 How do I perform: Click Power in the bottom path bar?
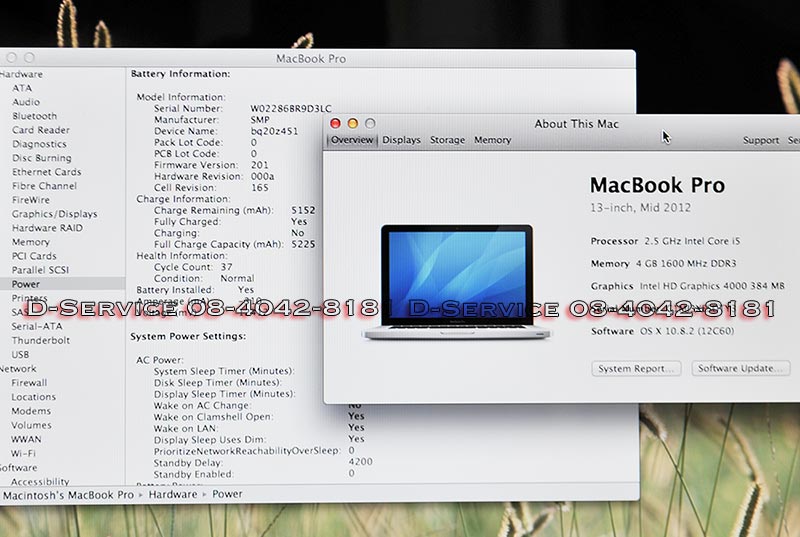pos(227,494)
